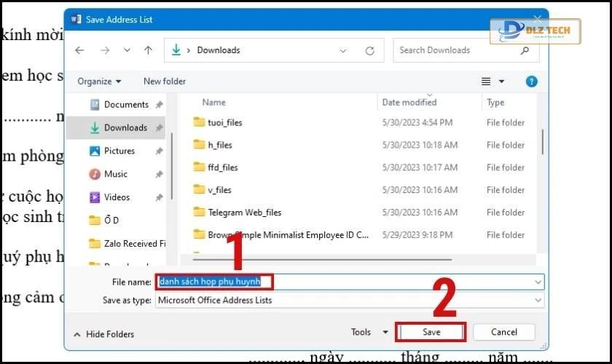Click the Save button
Screen dimensions: 612x364
[x=431, y=332]
